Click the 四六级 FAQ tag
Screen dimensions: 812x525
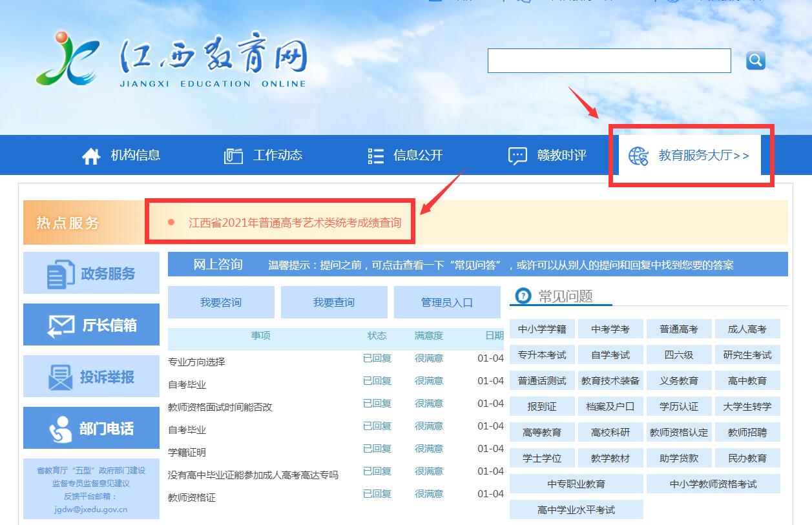[679, 355]
